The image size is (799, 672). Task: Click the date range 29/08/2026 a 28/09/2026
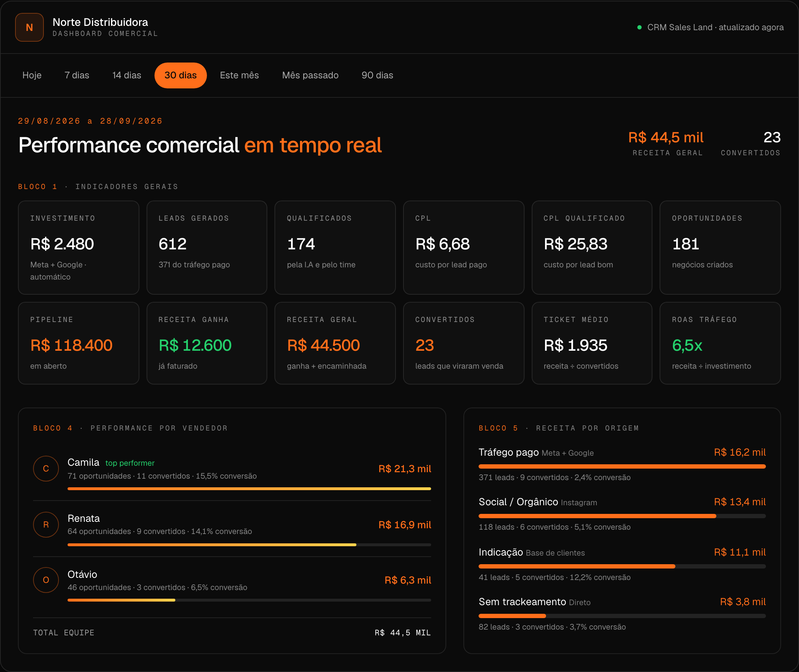pyautogui.click(x=90, y=121)
